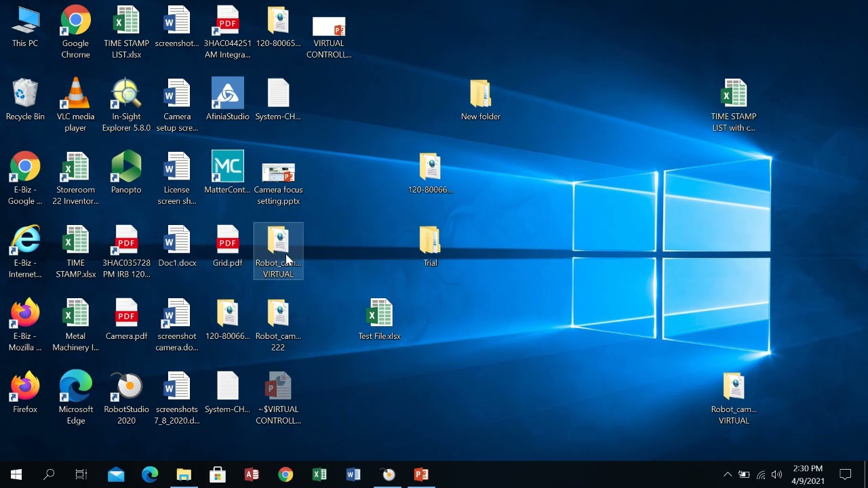868x488 pixels.
Task: Select the Grid.pdf file icon
Action: (x=227, y=246)
